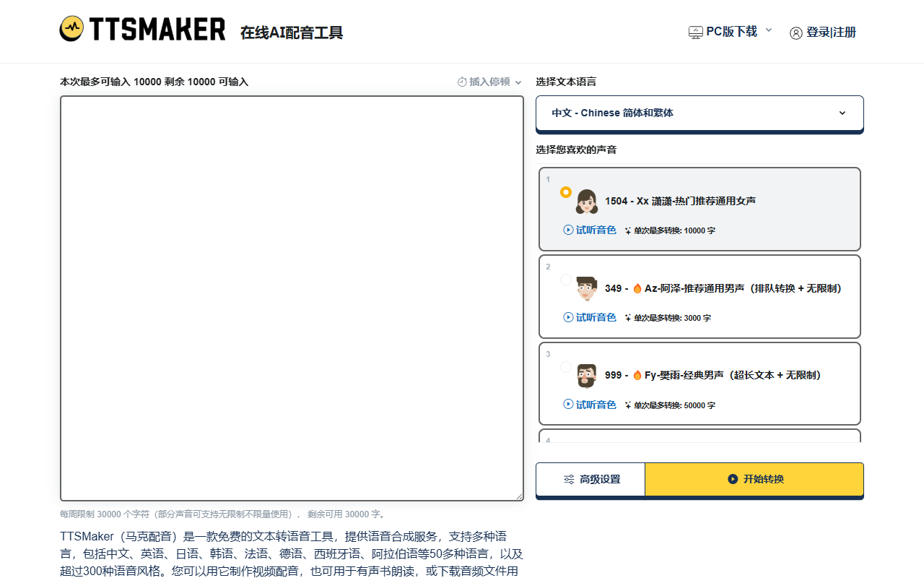Click play icon in 开始转换 button
This screenshot has width=924, height=578.
pos(733,479)
